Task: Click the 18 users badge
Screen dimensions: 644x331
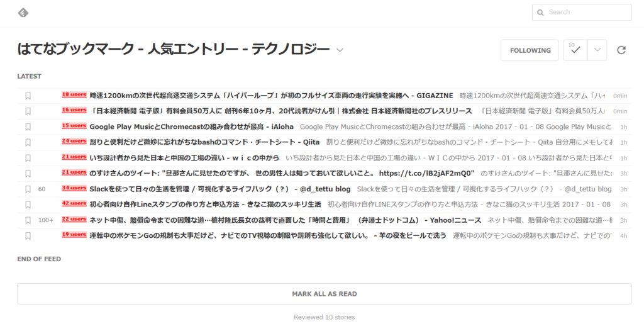Action: 74,94
